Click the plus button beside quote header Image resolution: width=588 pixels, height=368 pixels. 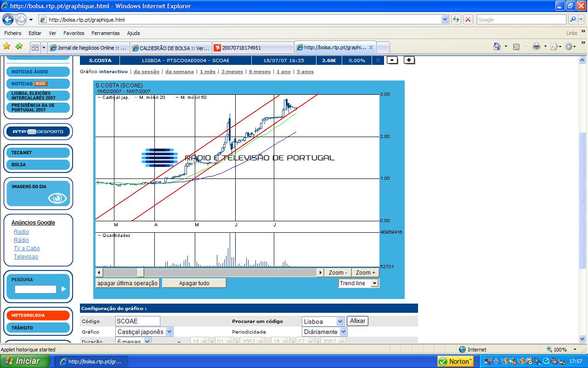coord(409,60)
